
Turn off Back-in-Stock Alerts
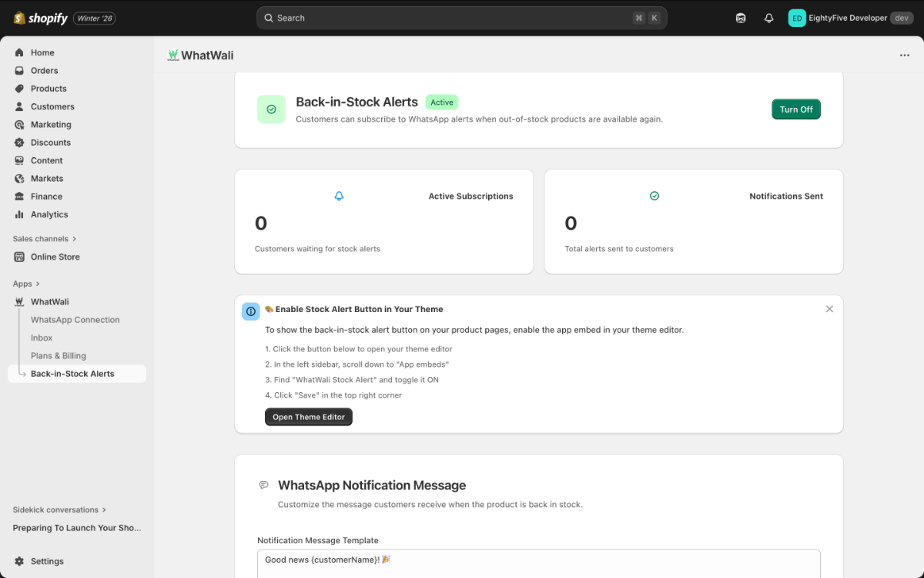[795, 109]
